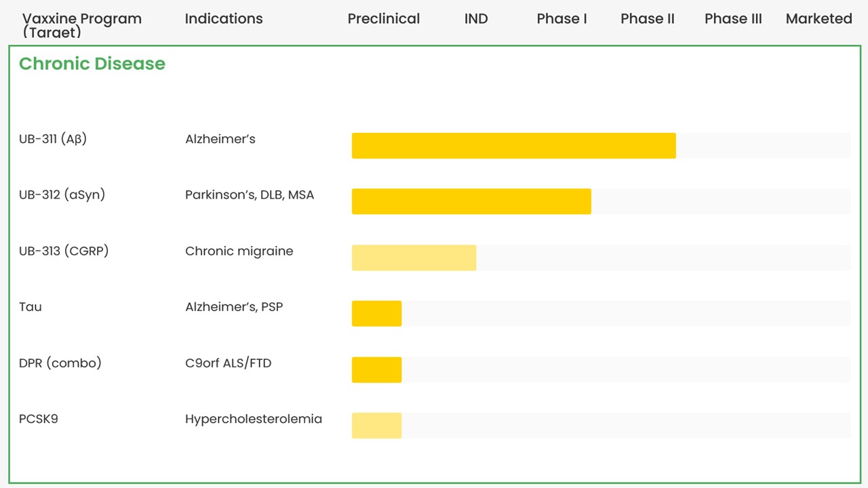Click the UB-311 Alzheimer's progress bar
This screenshot has height=488, width=868.
pyautogui.click(x=513, y=146)
